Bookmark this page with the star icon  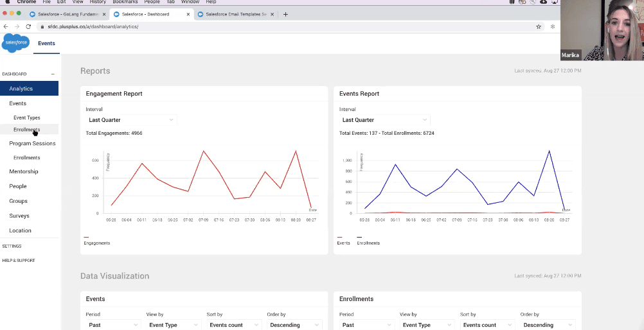pos(539,26)
